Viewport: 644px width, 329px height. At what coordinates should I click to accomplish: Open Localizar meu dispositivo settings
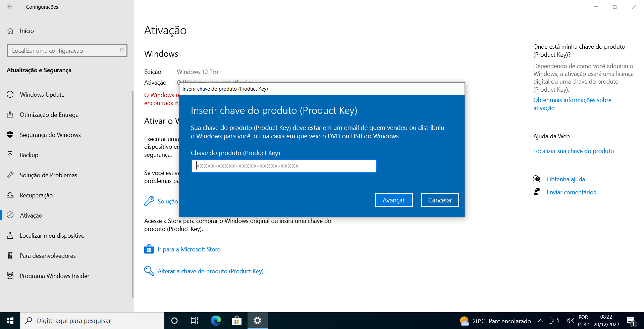coord(52,235)
